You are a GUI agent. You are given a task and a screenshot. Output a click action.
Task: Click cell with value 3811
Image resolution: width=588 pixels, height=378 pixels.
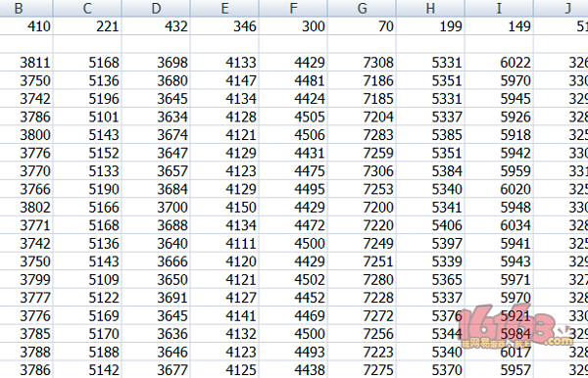(26, 63)
